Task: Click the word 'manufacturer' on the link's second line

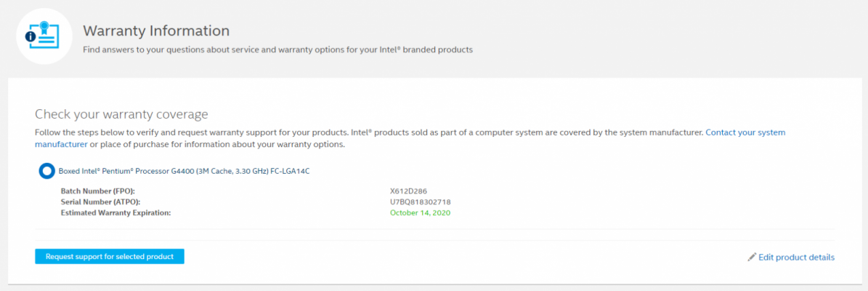Action: point(61,145)
